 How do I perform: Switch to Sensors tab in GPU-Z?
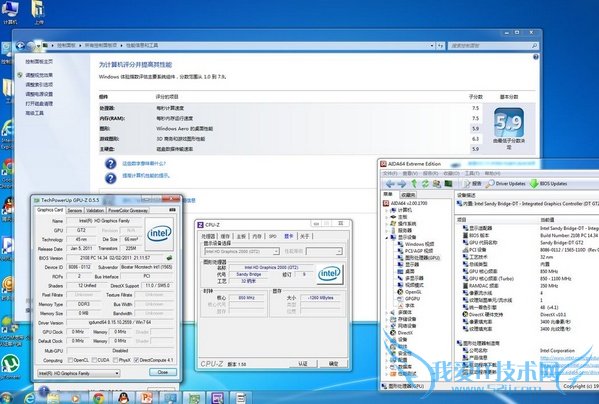pos(75,210)
